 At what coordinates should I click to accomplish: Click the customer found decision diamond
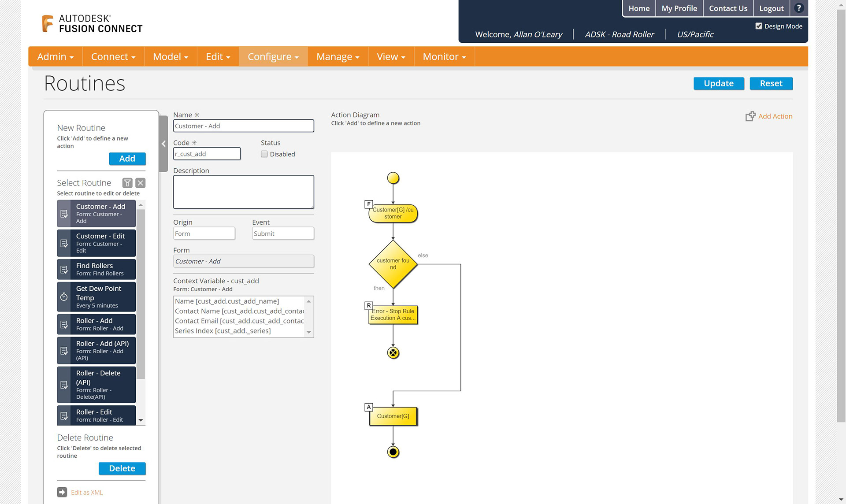click(x=393, y=264)
